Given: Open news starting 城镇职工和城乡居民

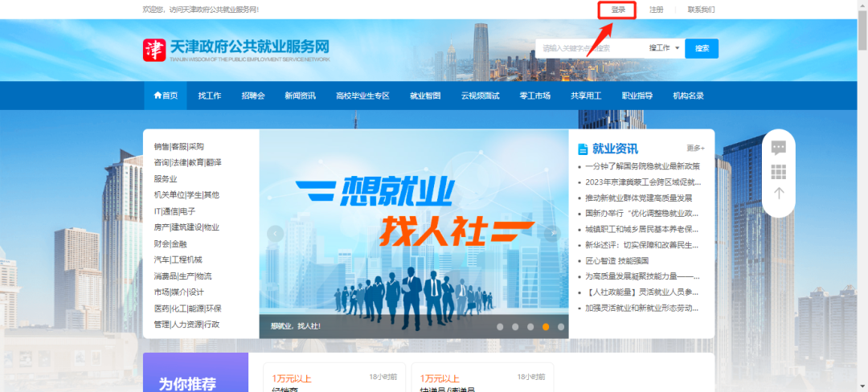Looking at the screenshot, I should (x=642, y=229).
